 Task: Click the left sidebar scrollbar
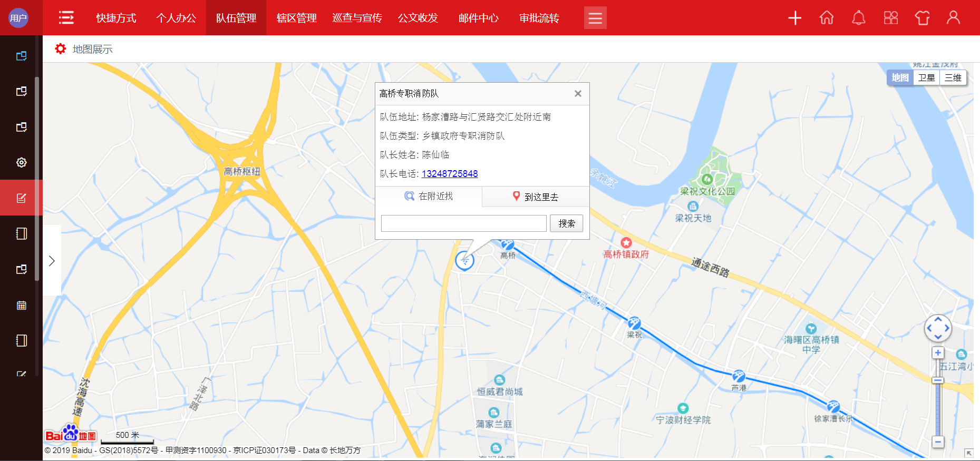pos(37,179)
